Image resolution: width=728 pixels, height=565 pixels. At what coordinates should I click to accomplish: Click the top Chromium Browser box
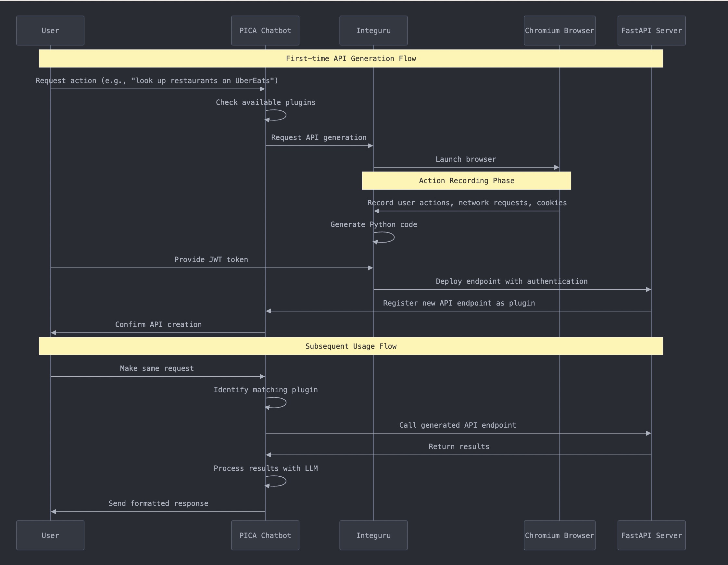click(559, 30)
